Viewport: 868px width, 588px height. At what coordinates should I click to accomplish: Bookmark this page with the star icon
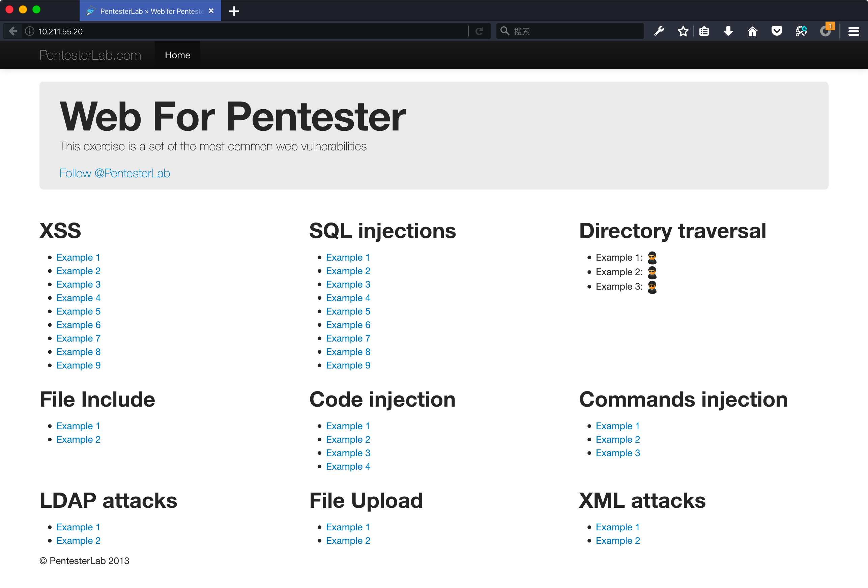[x=683, y=31]
